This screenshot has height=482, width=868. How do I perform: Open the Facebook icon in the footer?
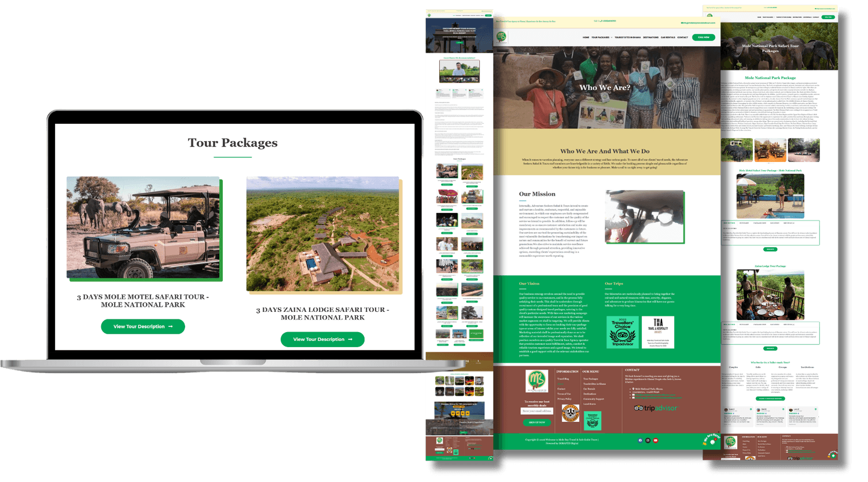click(x=640, y=440)
